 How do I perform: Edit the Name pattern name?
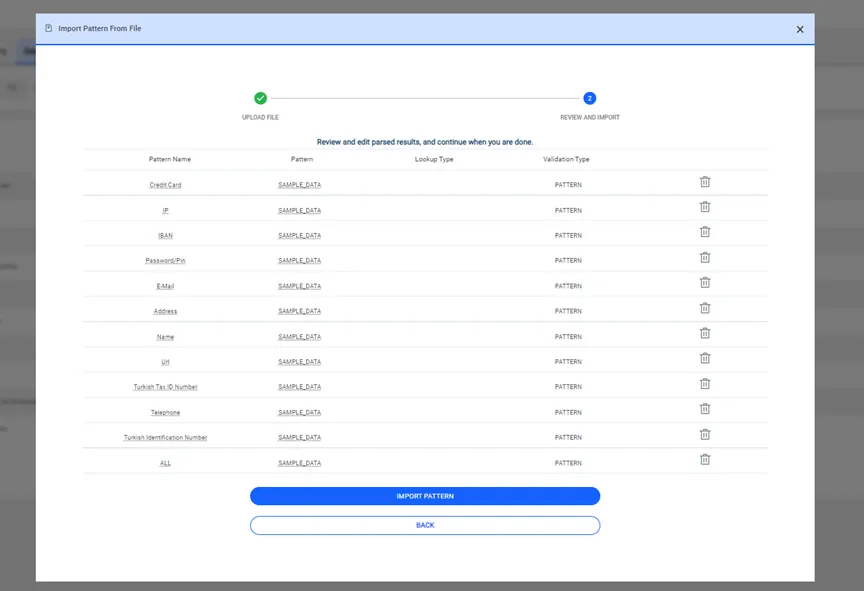165,337
